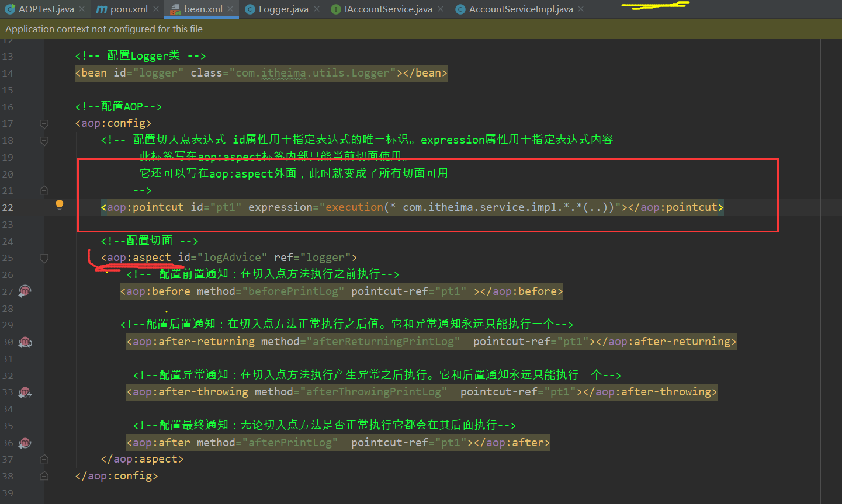This screenshot has width=842, height=504.
Task: Fold at the closing aop:aspect marker line 37
Action: point(44,460)
